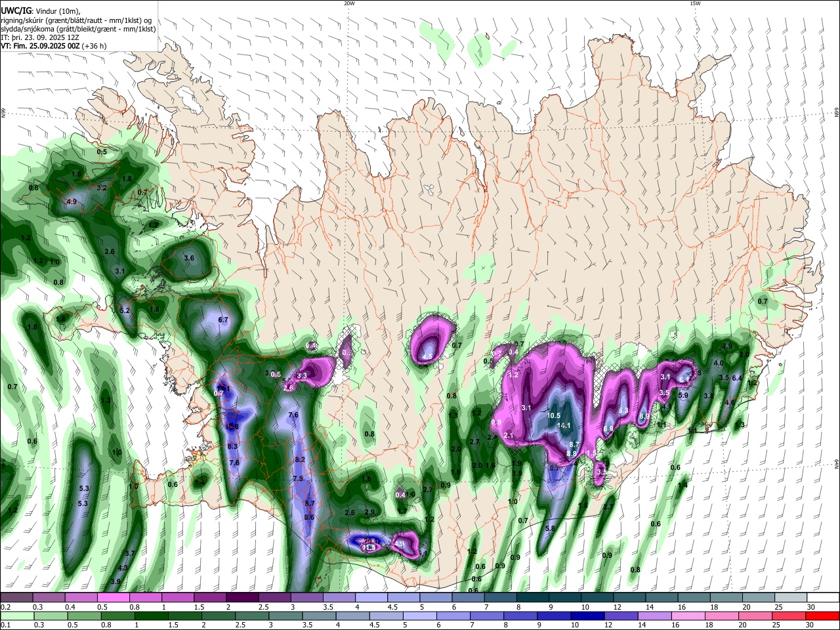Image resolution: width=840 pixels, height=630 pixels.
Task: Click the 6.7 precipitation value
Action: coord(222,320)
